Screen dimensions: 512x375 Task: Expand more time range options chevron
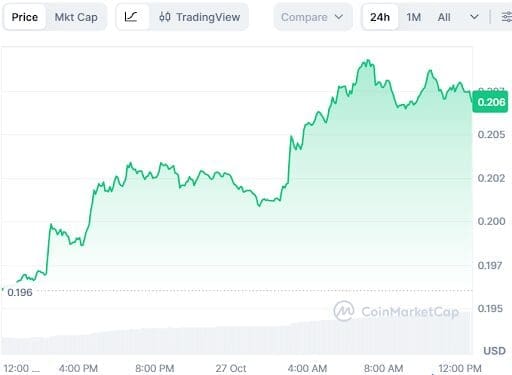474,17
